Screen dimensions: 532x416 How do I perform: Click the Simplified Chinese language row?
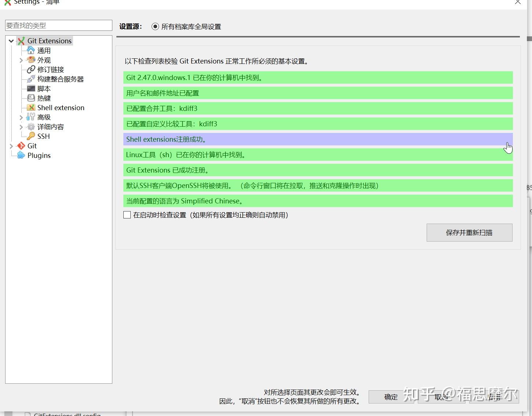[318, 201]
